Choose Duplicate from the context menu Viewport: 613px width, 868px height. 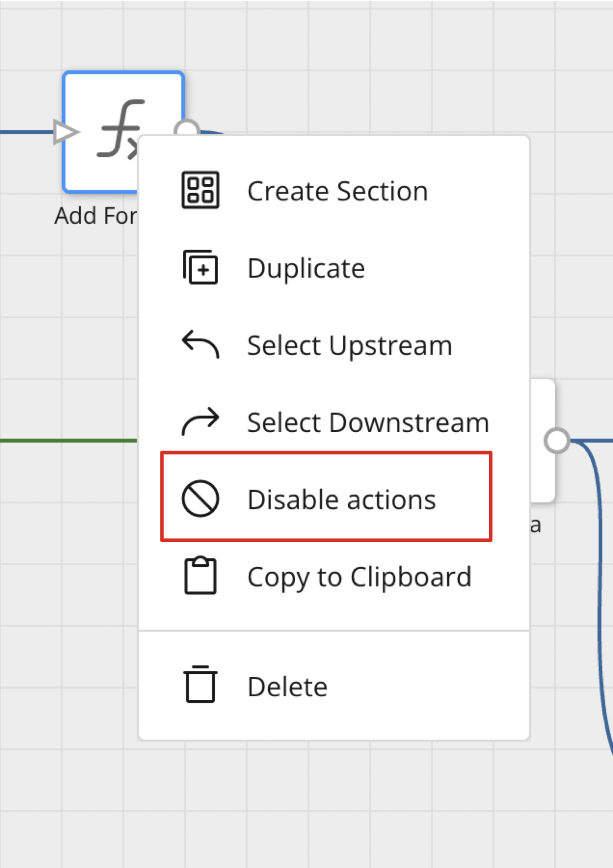tap(306, 268)
